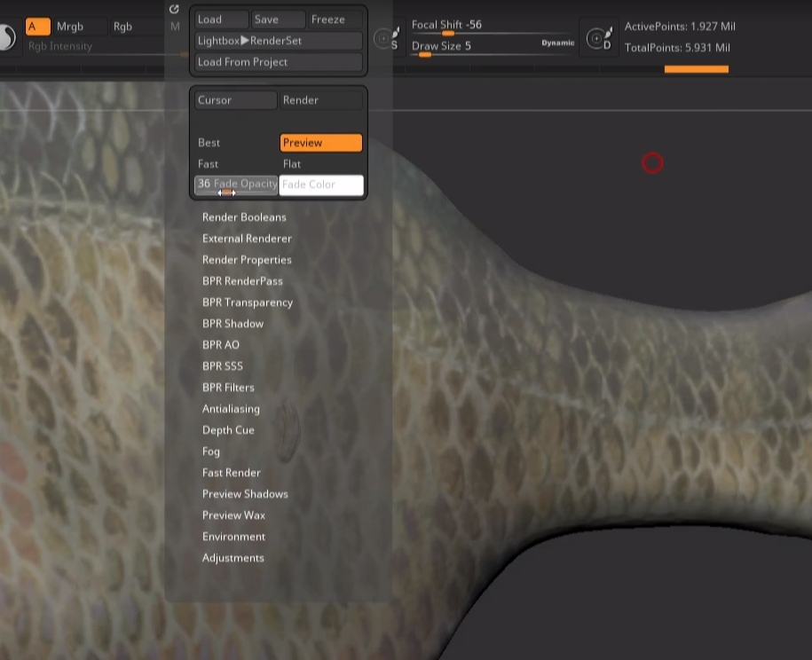
Task: Click the material sphere icon
Action: tap(5, 35)
